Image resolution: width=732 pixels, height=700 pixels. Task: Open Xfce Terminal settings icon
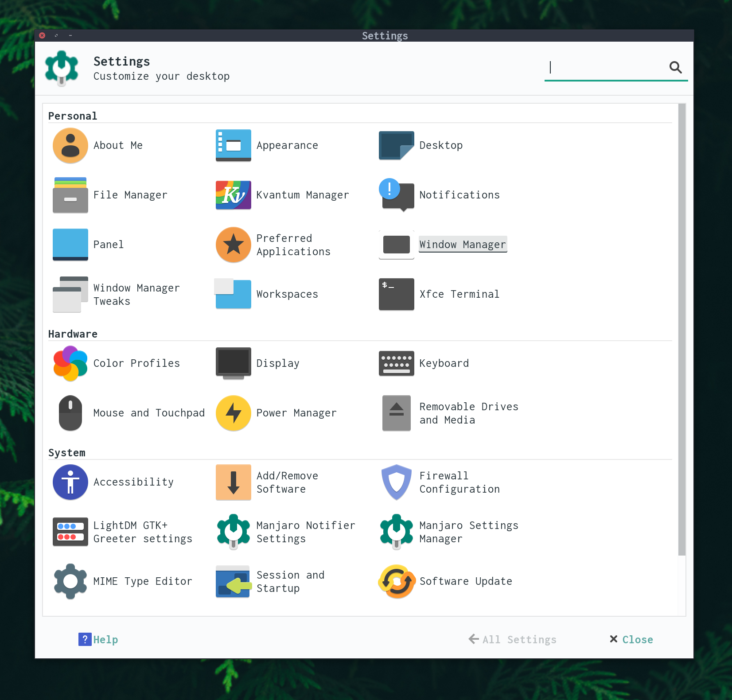coord(396,294)
